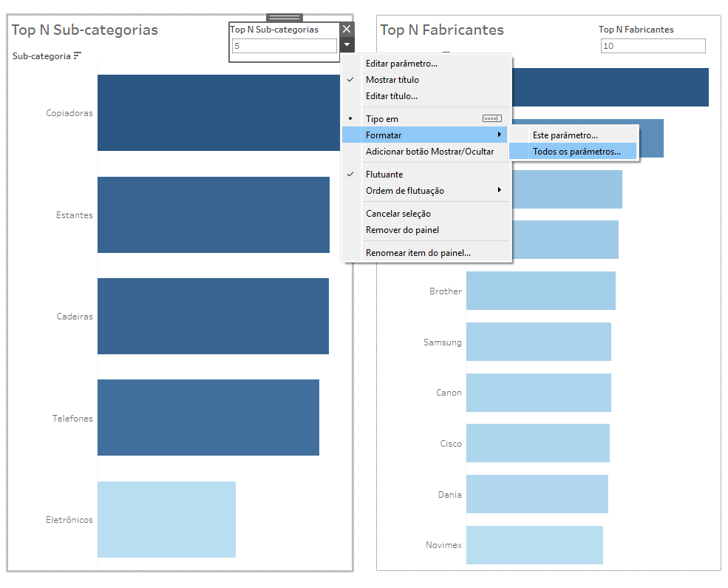Remove the Top N Sub-categorias parameter with X

[x=347, y=29]
